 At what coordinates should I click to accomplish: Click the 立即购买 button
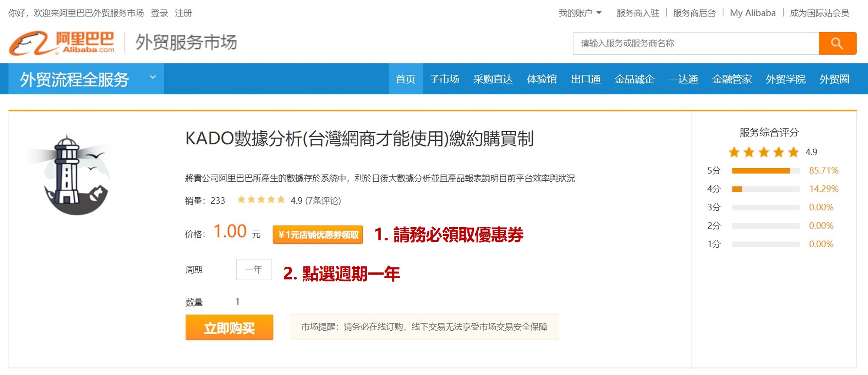coord(229,327)
